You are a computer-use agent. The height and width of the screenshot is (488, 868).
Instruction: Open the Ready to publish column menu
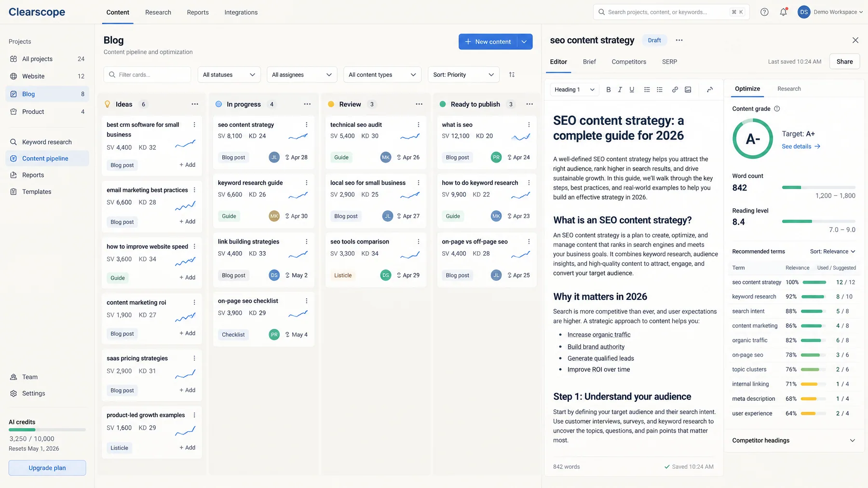(x=529, y=104)
